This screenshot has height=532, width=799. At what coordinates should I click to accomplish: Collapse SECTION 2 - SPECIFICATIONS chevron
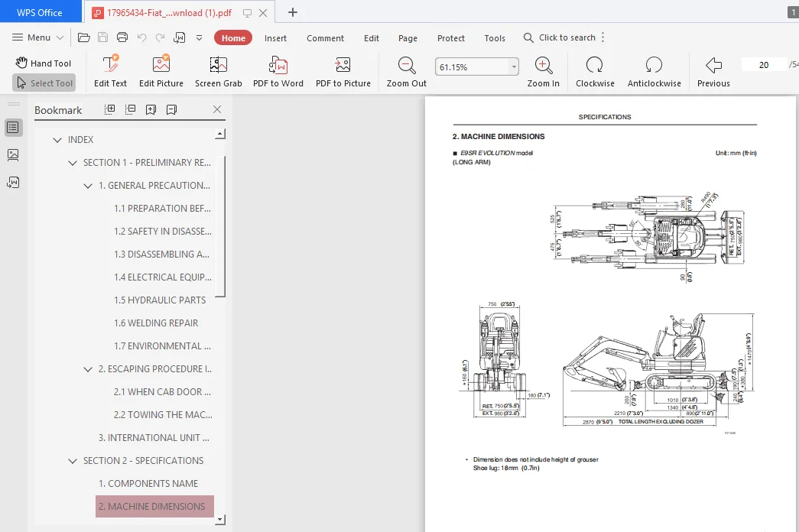tap(73, 461)
